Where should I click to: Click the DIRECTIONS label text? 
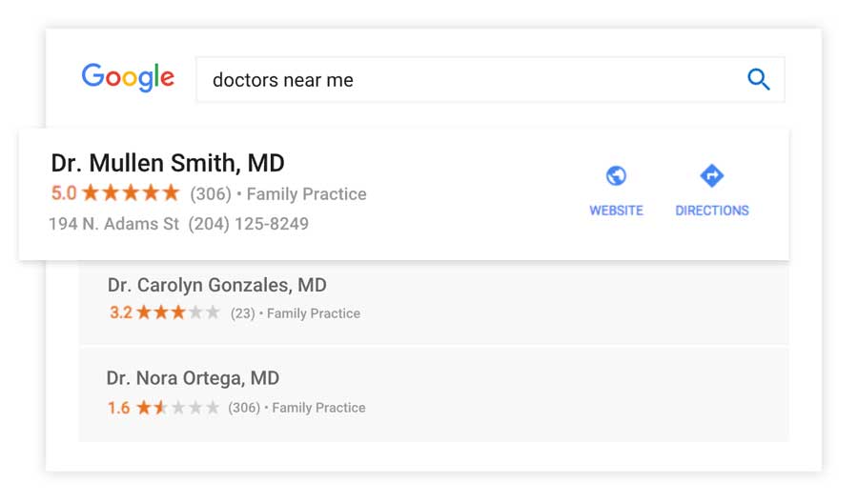pos(712,211)
